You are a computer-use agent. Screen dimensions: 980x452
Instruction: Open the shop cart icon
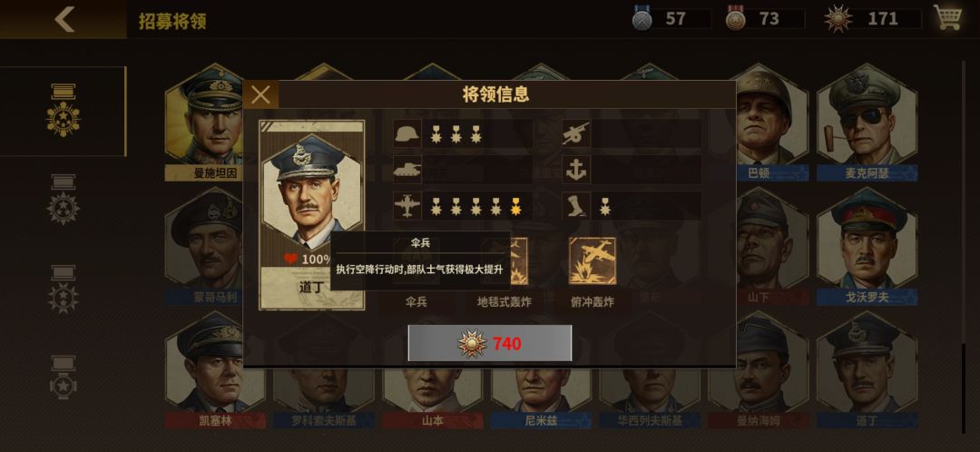point(948,17)
